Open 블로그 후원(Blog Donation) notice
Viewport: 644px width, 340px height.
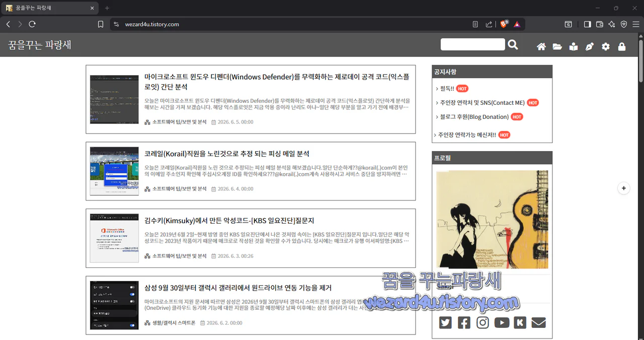pos(474,117)
